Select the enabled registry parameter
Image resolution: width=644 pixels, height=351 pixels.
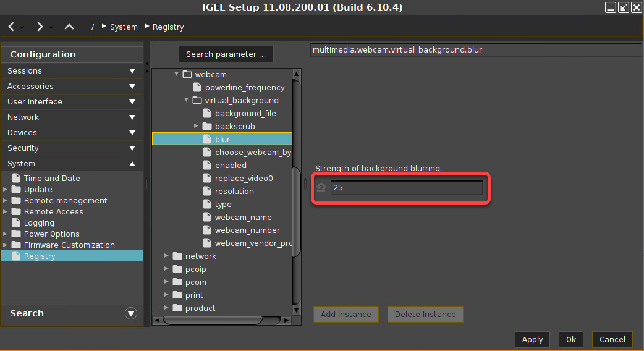pos(231,166)
